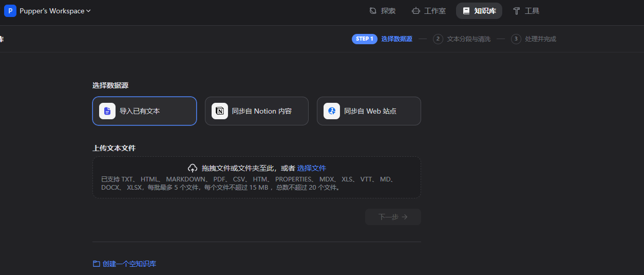Click the book icon in 知识库 tab
The height and width of the screenshot is (275, 644).
tap(466, 11)
